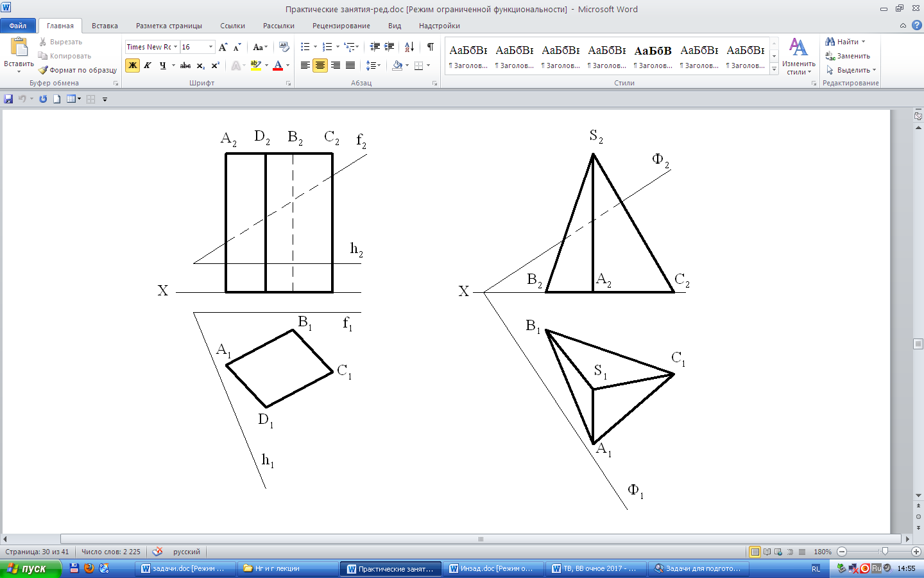The width and height of the screenshot is (924, 578).
Task: Toggle bold (Ж) formatting off
Action: (x=132, y=66)
